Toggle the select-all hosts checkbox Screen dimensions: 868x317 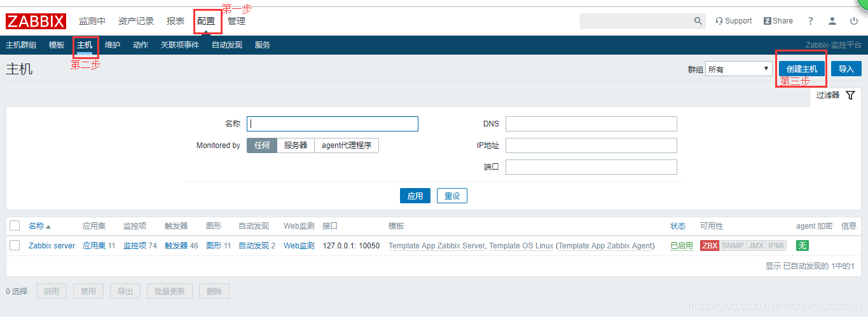click(15, 226)
